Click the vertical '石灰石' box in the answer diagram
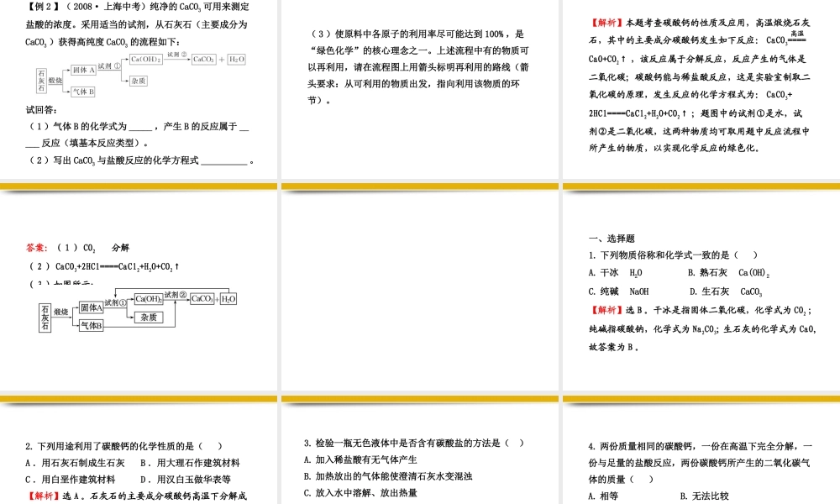The image size is (840, 504). pyautogui.click(x=45, y=318)
